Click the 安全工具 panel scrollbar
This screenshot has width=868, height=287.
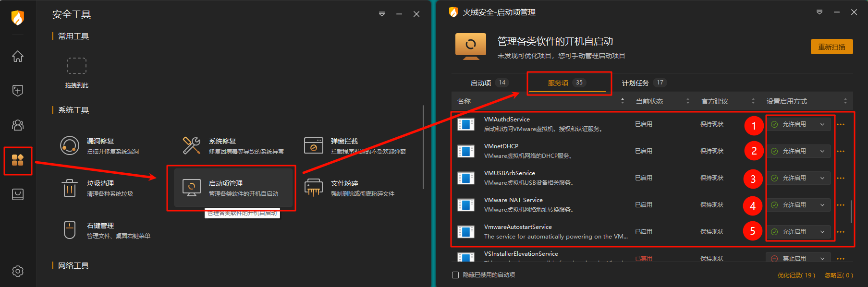click(423, 147)
